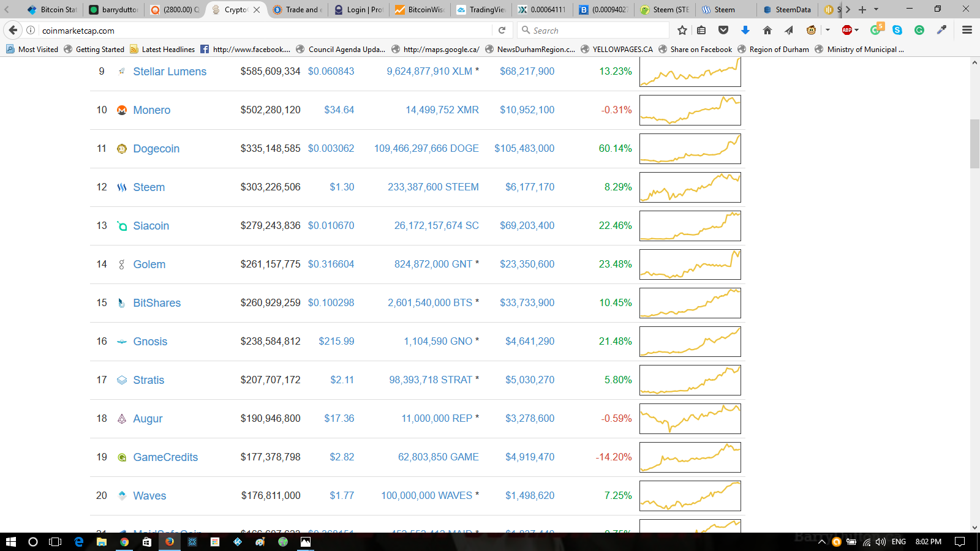The height and width of the screenshot is (551, 980).
Task: Open the Firefox hamburger menu
Action: pyautogui.click(x=967, y=30)
